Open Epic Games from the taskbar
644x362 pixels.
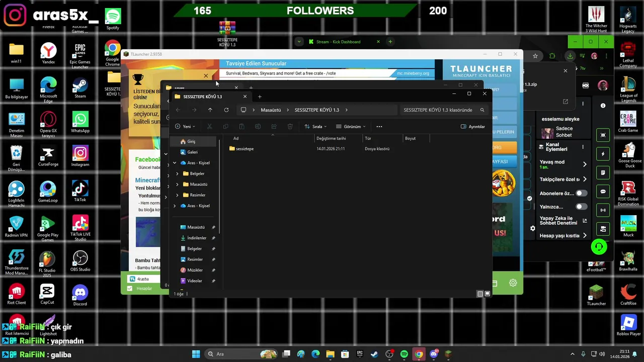pyautogui.click(x=360, y=354)
